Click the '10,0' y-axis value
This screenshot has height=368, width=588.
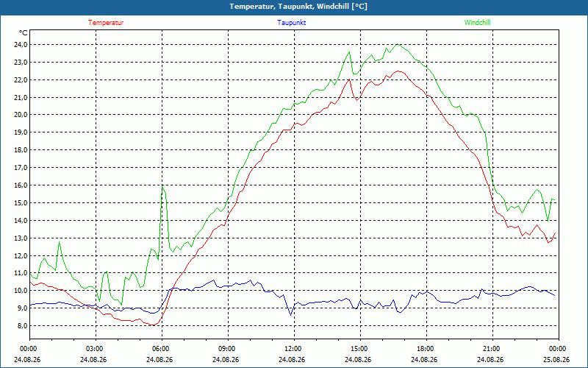click(21, 291)
